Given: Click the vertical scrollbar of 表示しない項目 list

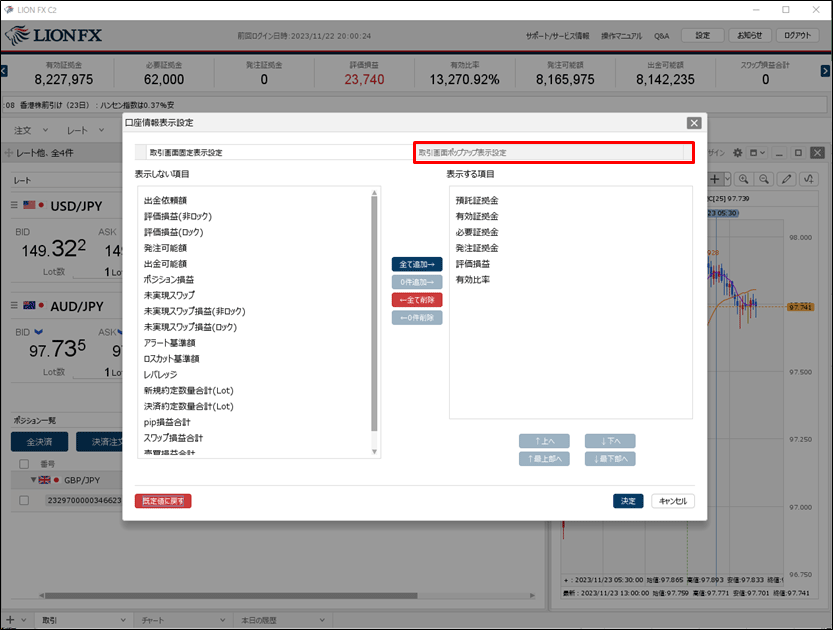Looking at the screenshot, I should (x=375, y=313).
